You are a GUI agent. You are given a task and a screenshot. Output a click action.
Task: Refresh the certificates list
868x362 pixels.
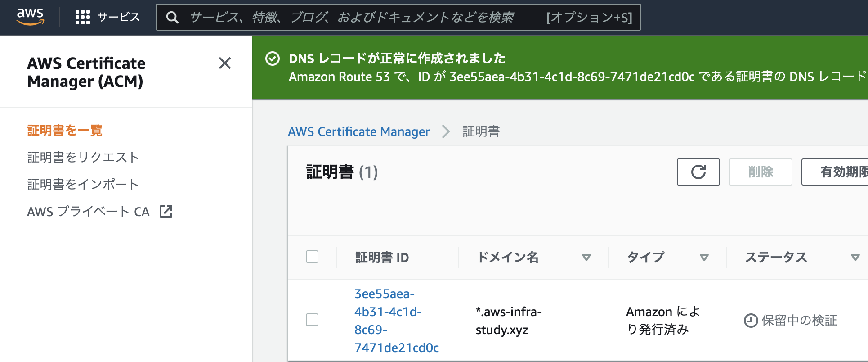coord(698,172)
